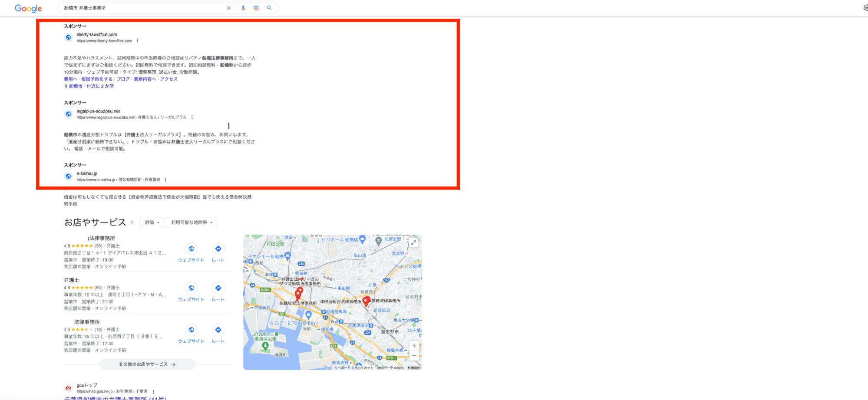Open ウェブサイト icon for 3.6 (18) listing
The height and width of the screenshot is (400, 868).
pos(191,330)
